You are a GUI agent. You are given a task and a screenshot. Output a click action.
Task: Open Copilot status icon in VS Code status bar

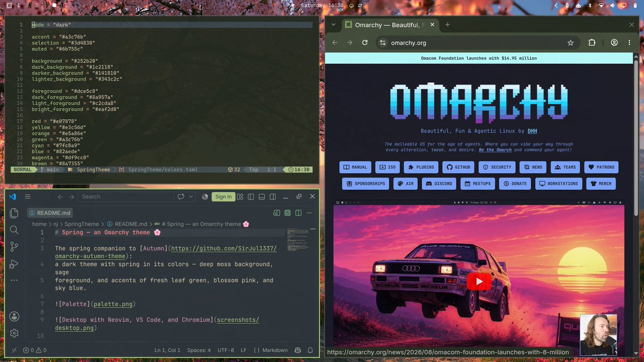coord(298,350)
